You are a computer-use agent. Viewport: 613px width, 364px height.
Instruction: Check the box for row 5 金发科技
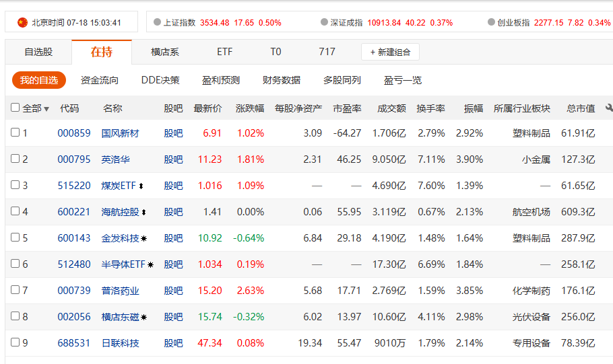pos(15,237)
